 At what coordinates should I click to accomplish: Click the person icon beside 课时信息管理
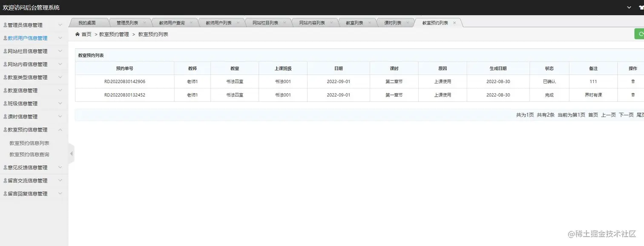5,117
